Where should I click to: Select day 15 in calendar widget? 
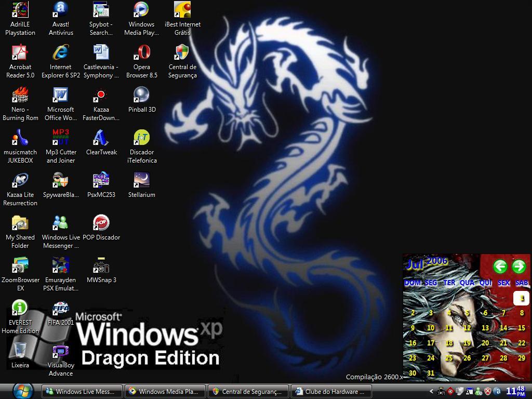coord(522,328)
